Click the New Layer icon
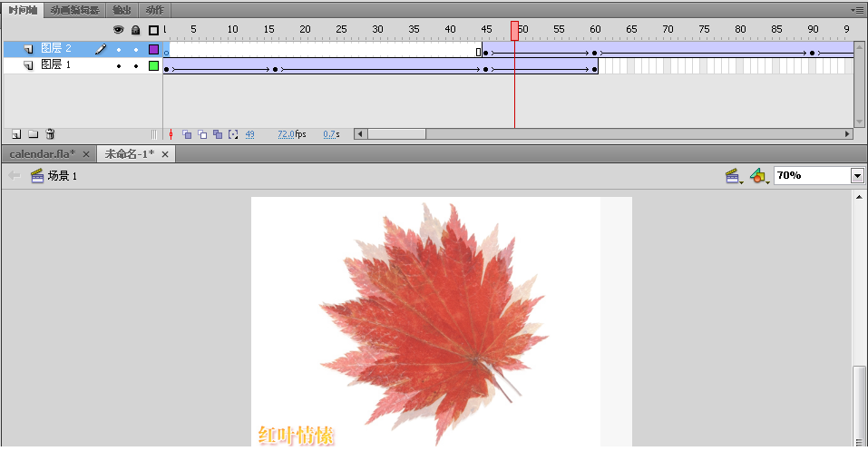Viewport: 868px width, 451px height. tap(16, 134)
